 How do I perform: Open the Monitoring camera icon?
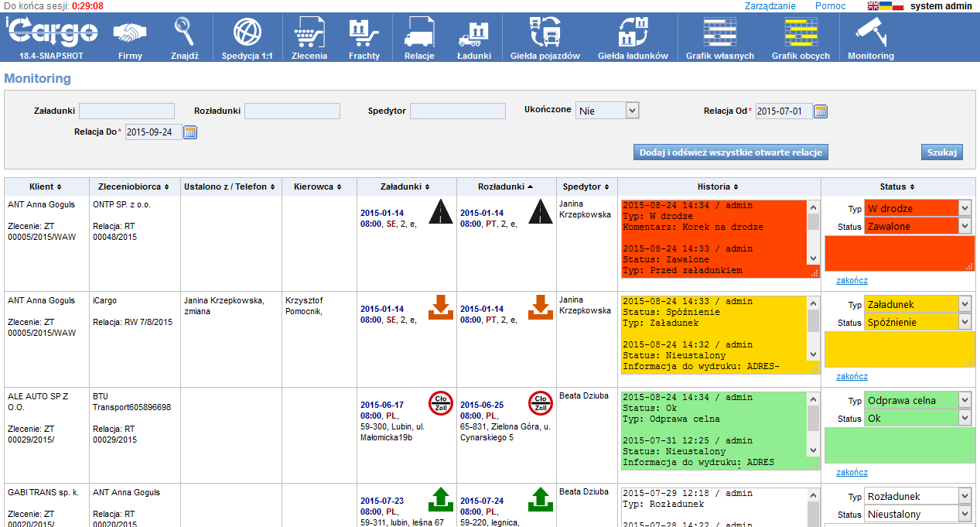pos(870,33)
